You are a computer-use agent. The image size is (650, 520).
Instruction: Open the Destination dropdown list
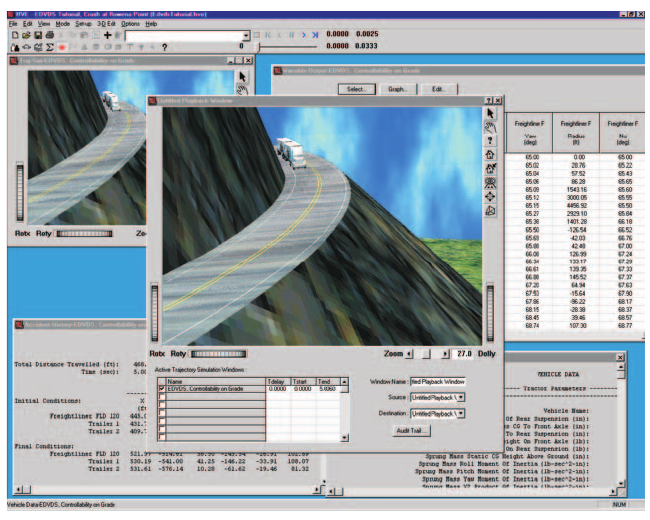pos(461,413)
